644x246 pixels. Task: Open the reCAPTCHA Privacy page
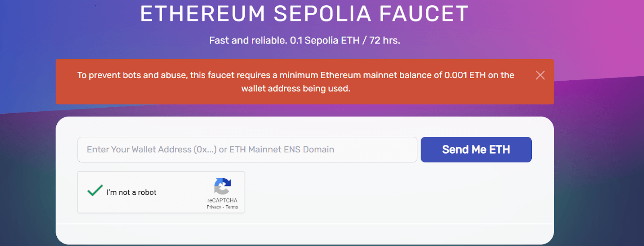coord(213,207)
